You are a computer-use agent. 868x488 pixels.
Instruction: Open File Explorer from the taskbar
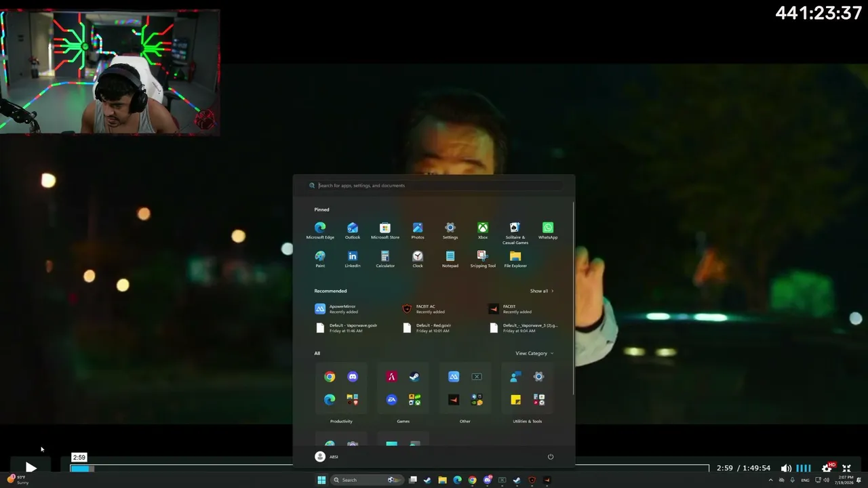click(442, 480)
